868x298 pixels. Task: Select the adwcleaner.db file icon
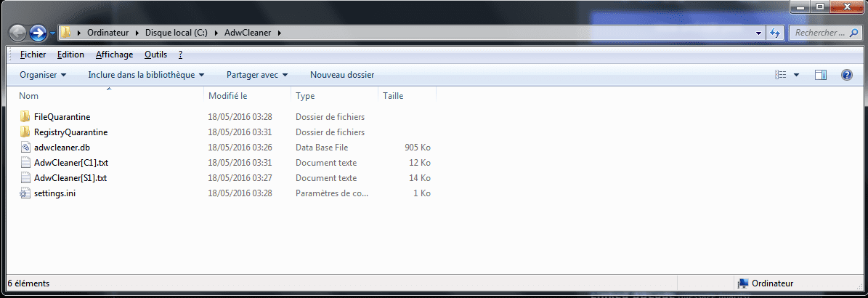click(25, 148)
